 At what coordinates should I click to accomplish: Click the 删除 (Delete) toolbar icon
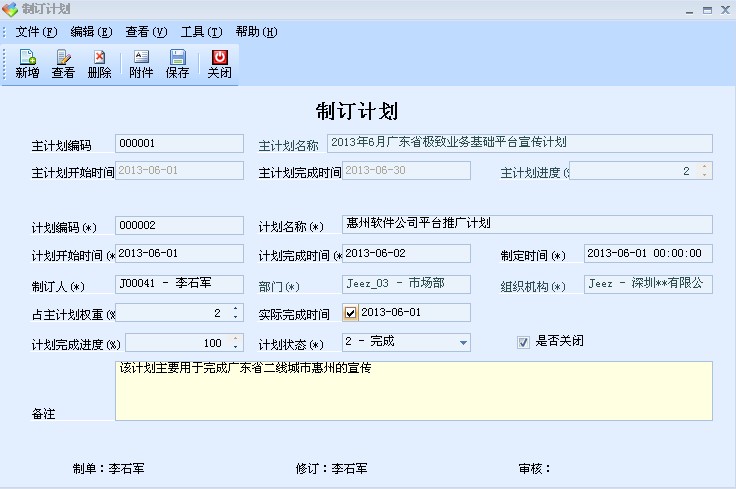[x=100, y=64]
